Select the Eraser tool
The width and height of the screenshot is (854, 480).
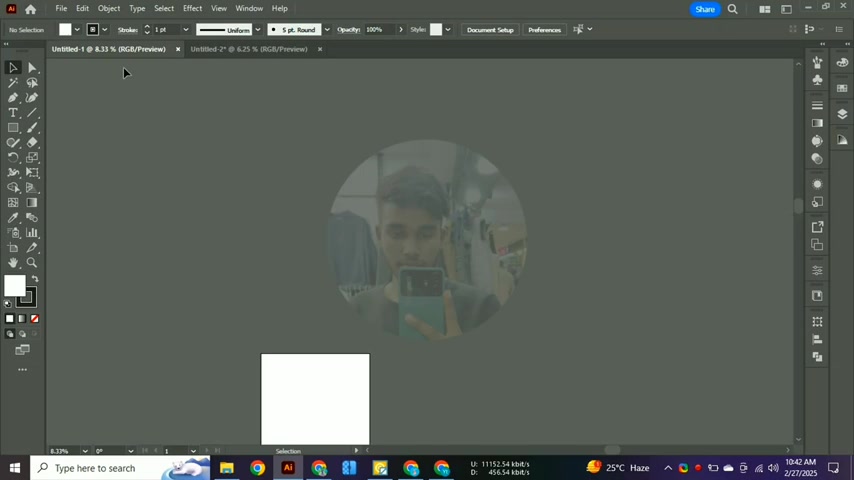(32, 143)
